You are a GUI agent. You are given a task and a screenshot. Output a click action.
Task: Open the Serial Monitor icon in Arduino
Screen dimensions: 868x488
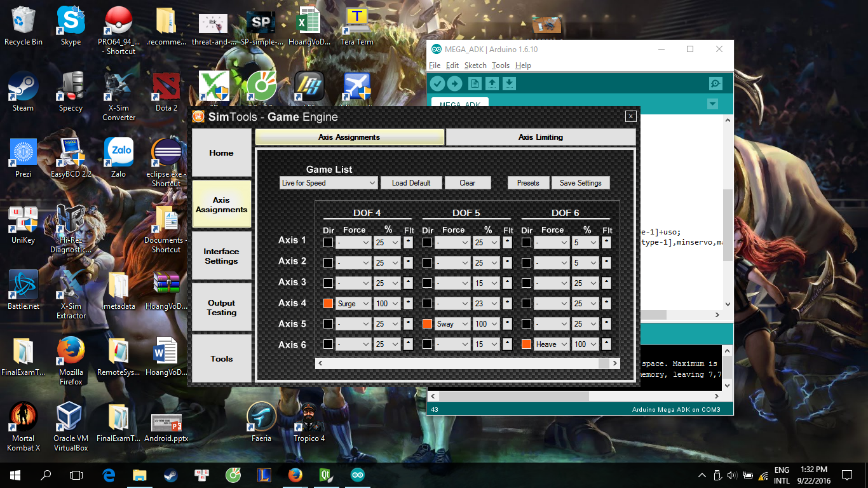tap(715, 83)
